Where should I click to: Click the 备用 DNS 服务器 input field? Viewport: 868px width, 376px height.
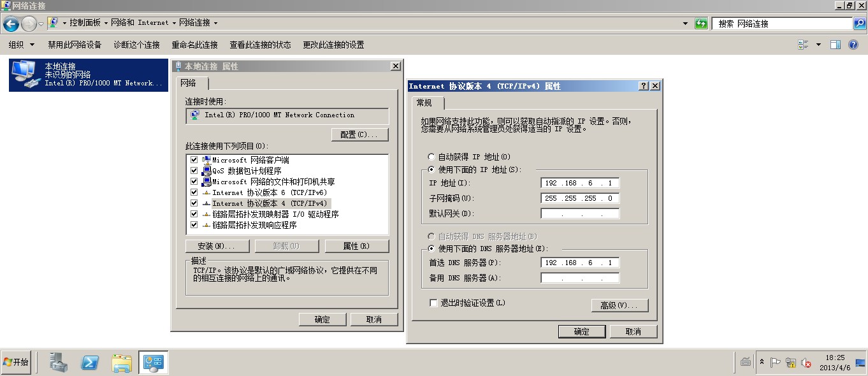pyautogui.click(x=580, y=278)
